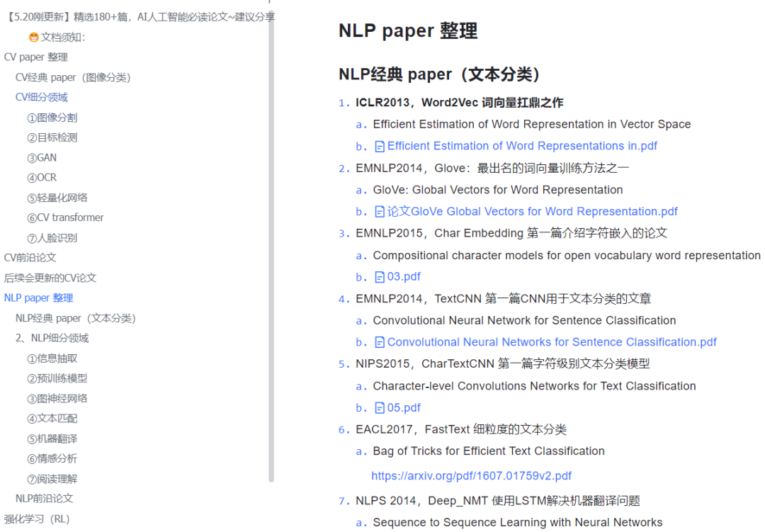Click Convolutional Neural Network for Sentence Classification text line
Viewport: 765px width, 532px height.
[524, 321]
